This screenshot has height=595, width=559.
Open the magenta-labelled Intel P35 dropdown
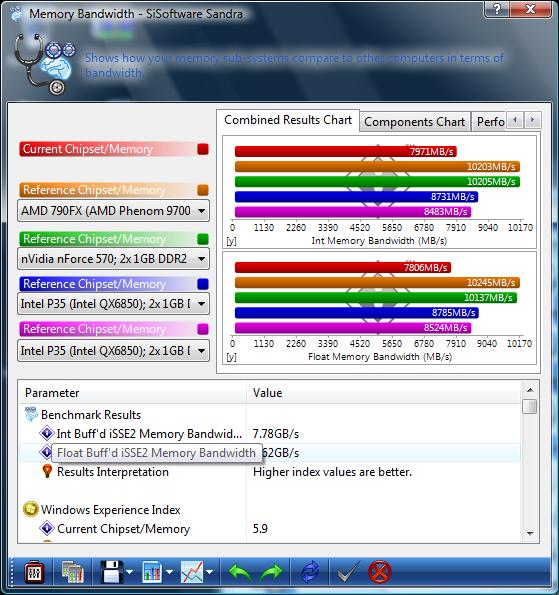[113, 351]
